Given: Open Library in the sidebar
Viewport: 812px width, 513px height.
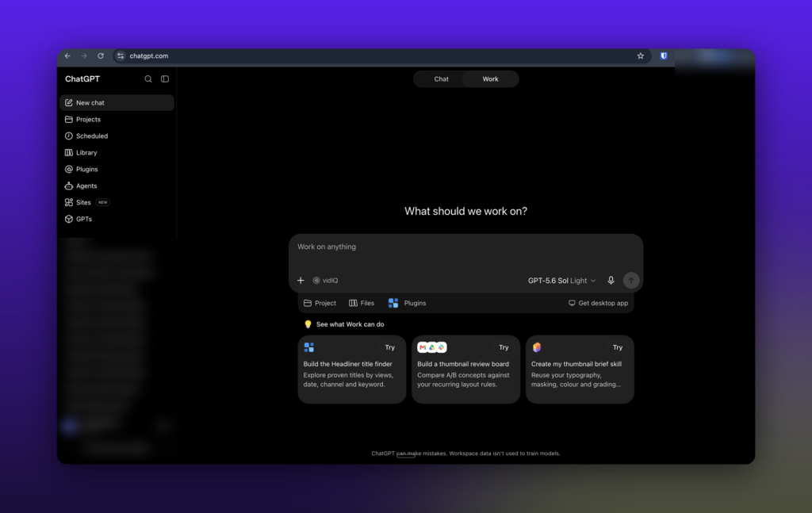Looking at the screenshot, I should pos(117,153).
